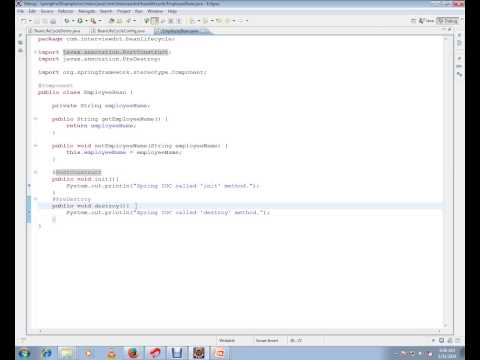Viewport: 480px width, 360px height.
Task: Expand the Debug launch dropdown arrow
Action: tap(72, 21)
